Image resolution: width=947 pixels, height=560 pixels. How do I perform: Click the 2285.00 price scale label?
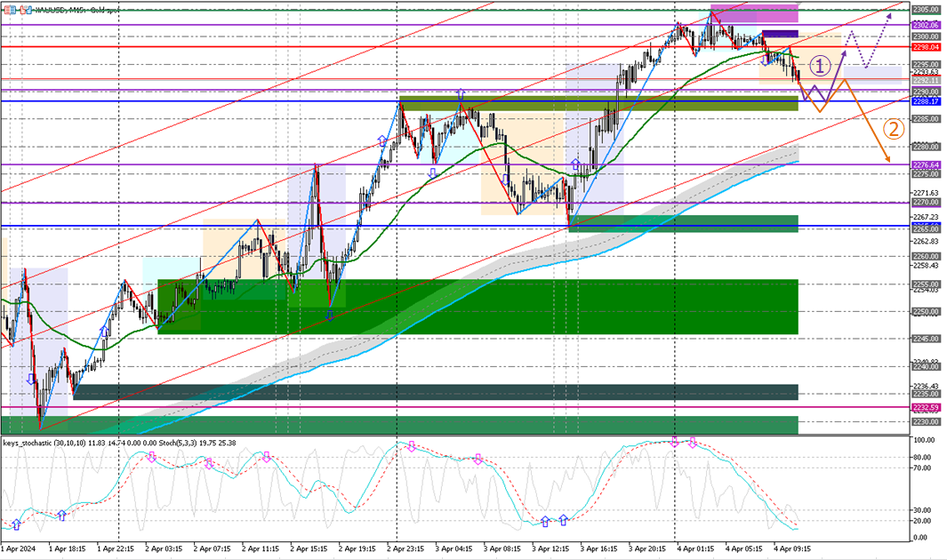click(926, 119)
